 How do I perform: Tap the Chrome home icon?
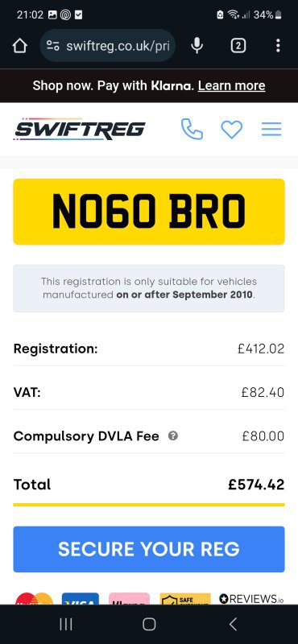point(19,46)
